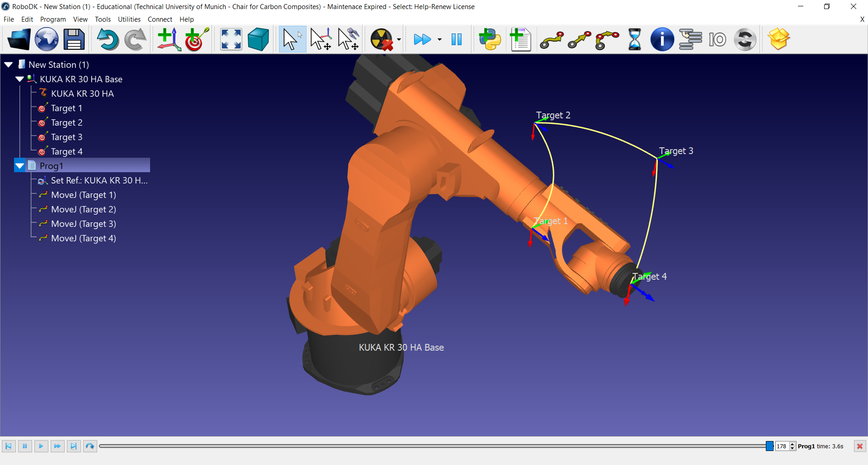Open the Utilities menu

click(x=129, y=19)
